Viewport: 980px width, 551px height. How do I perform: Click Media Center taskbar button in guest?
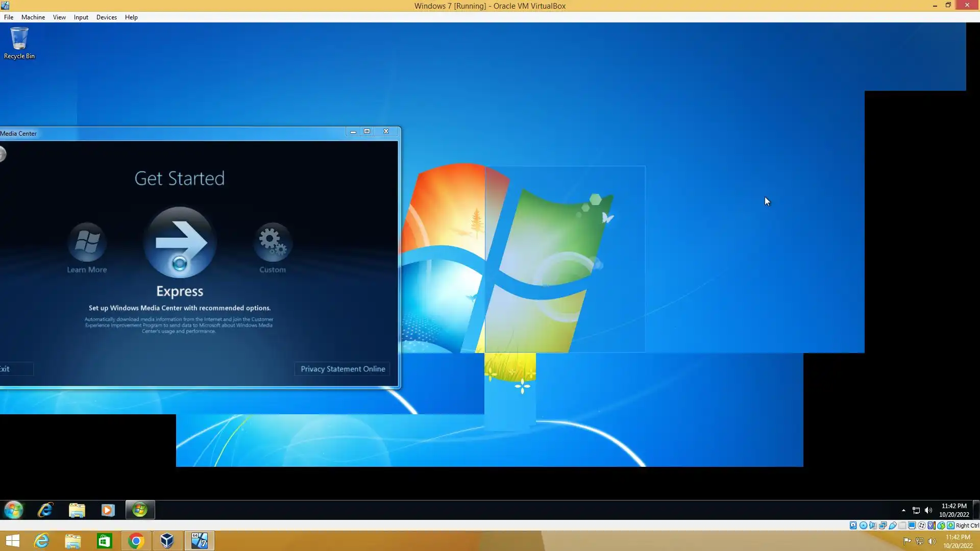pos(140,510)
